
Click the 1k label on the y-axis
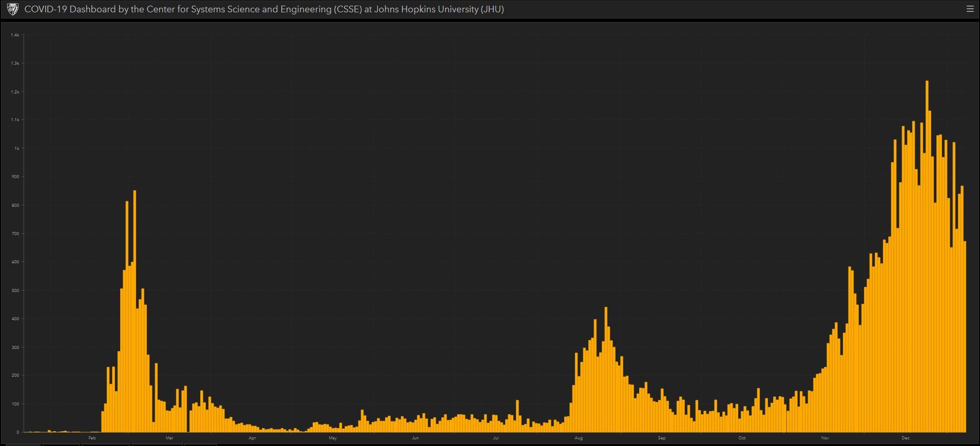[16, 148]
